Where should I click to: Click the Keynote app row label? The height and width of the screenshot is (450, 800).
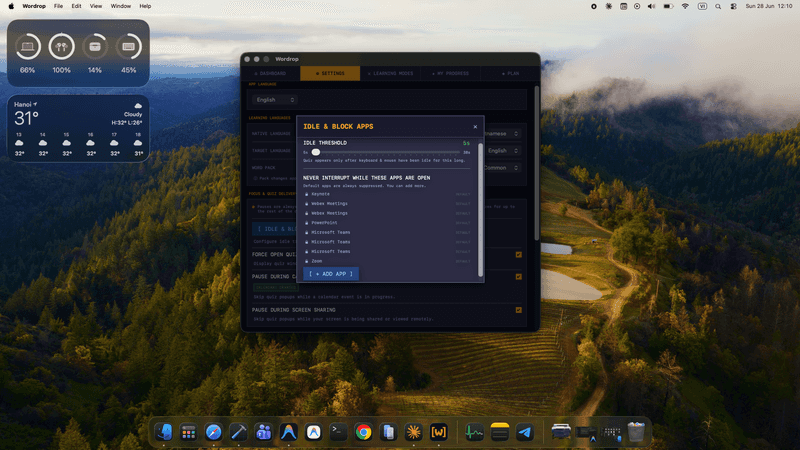(x=320, y=194)
